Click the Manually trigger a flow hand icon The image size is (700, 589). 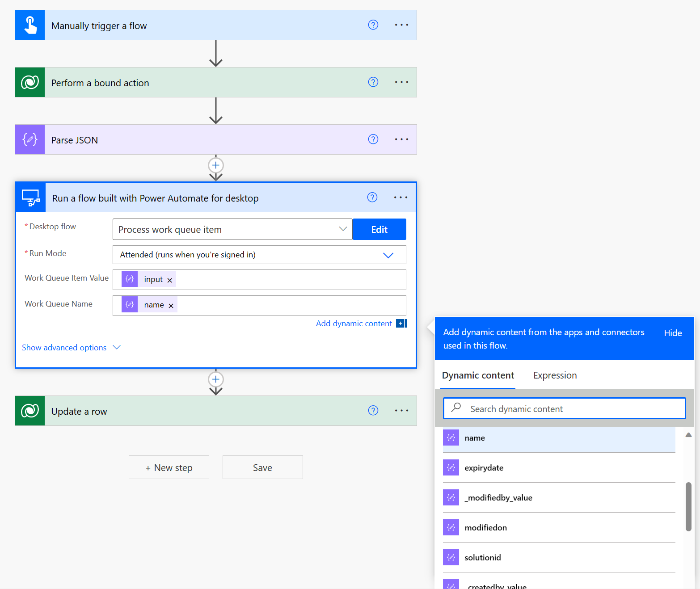coord(30,25)
